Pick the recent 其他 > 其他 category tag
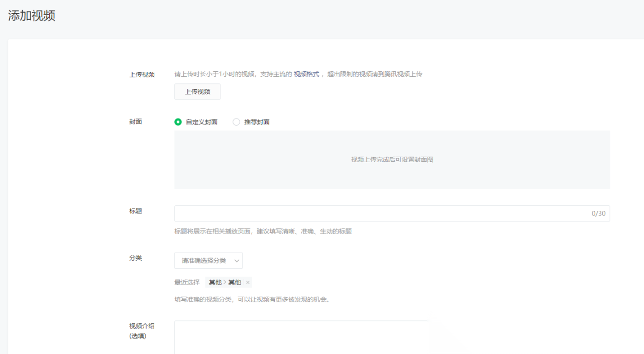The width and height of the screenshot is (644, 354). (225, 282)
